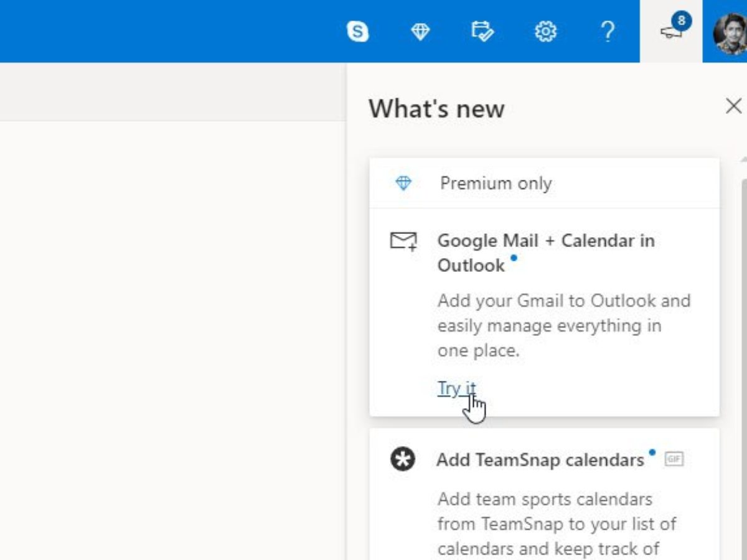747x560 pixels.
Task: Select the Add TeamSnap calendars heading
Action: 540,460
